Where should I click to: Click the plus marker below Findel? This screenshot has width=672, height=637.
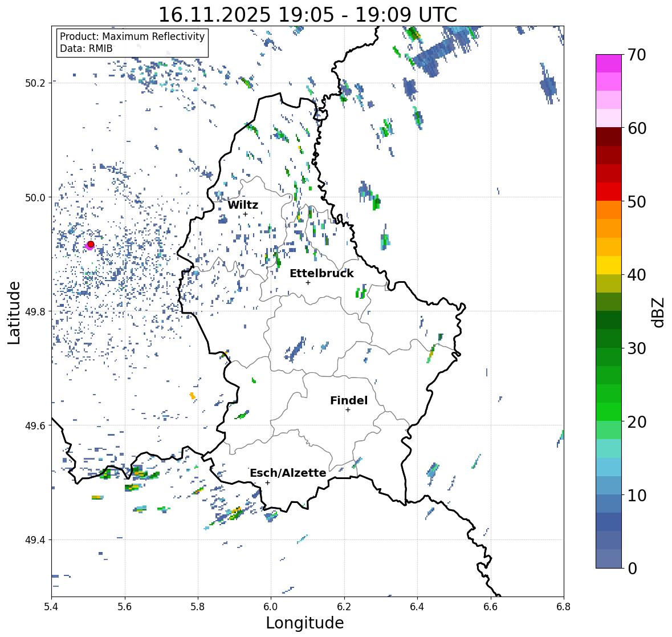click(x=348, y=410)
